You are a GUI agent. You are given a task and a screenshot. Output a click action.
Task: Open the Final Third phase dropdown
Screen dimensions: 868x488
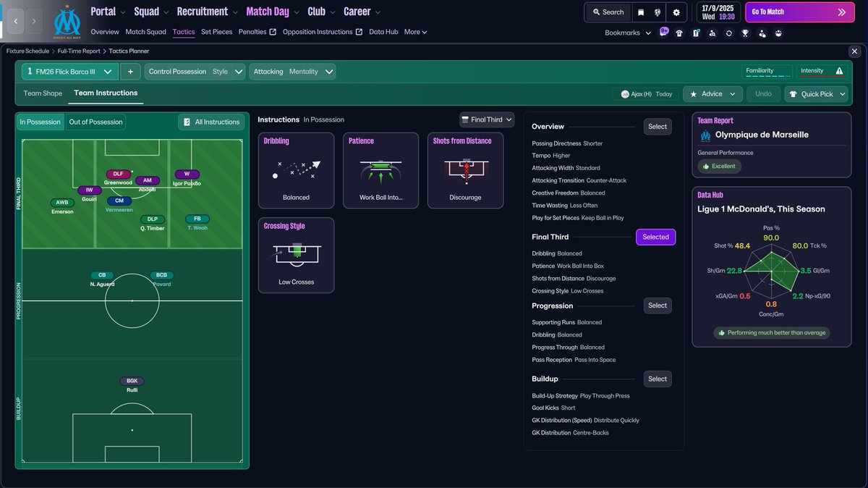point(487,119)
